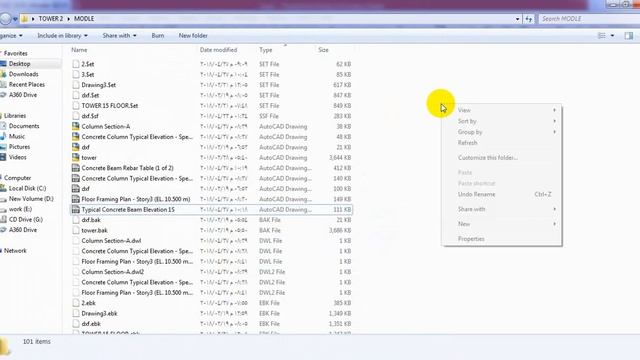
Task: Select New Volume (D:) drive
Action: 31,199
